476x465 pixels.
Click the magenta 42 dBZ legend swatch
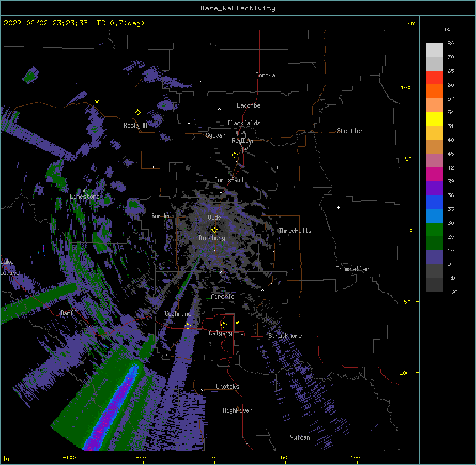(434, 174)
